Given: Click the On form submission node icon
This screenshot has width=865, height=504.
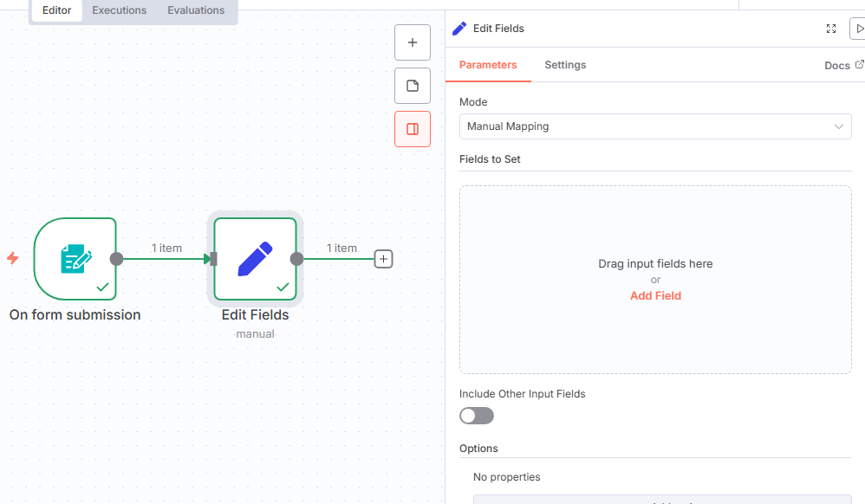Looking at the screenshot, I should click(75, 258).
